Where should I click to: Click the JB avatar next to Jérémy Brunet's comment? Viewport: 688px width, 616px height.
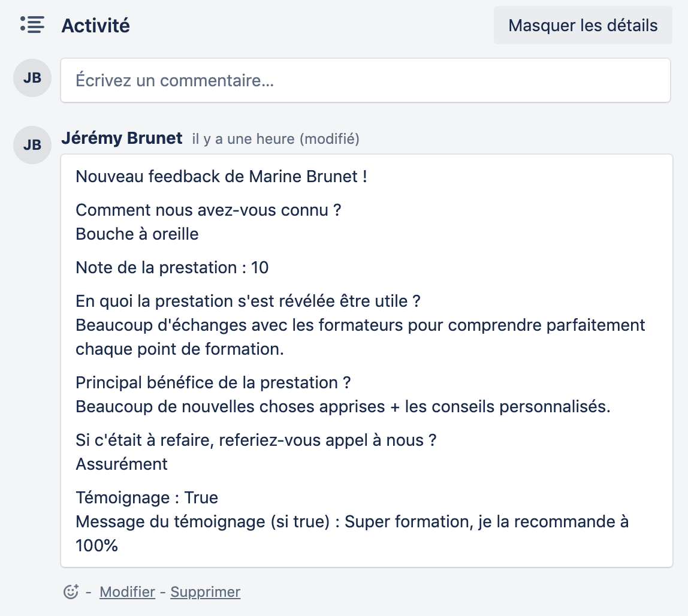[x=32, y=145]
